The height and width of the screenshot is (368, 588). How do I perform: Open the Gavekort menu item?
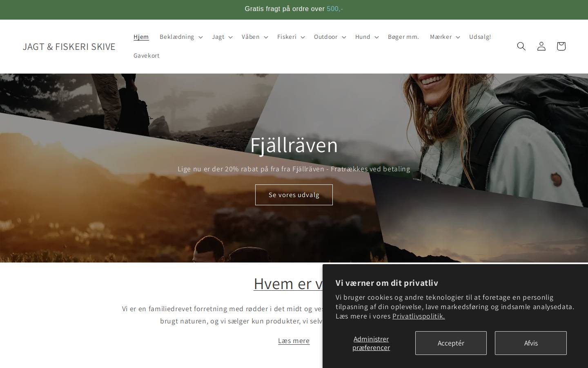coord(147,56)
